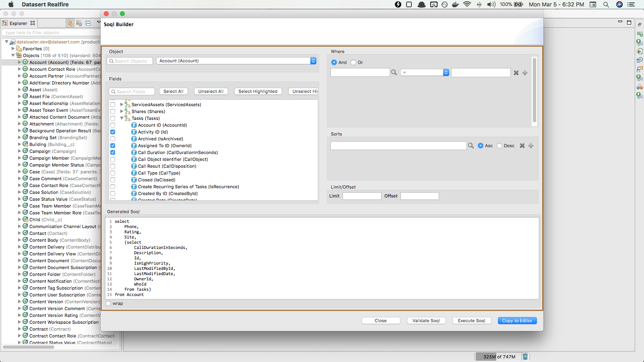The height and width of the screenshot is (362, 644).
Task: Focus the Search Objects input
Action: pos(130,61)
